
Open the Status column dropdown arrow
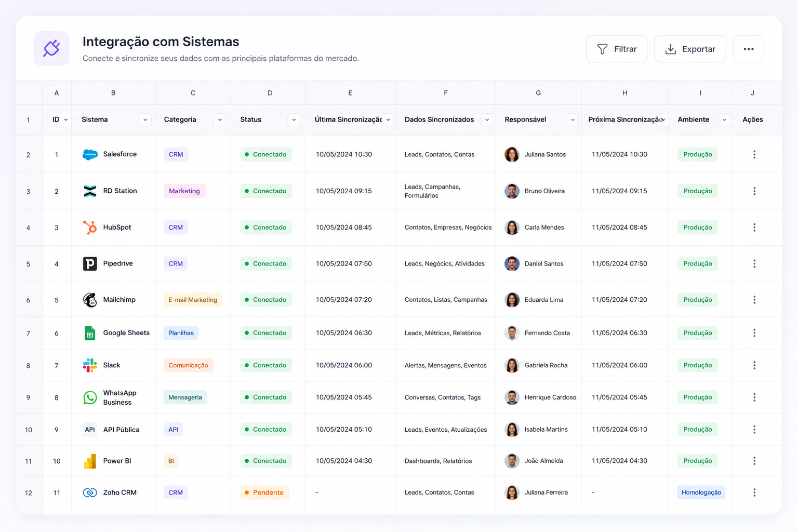pos(294,120)
